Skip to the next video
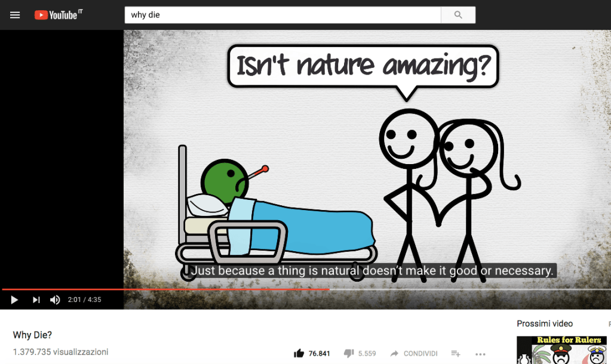 click(x=36, y=300)
